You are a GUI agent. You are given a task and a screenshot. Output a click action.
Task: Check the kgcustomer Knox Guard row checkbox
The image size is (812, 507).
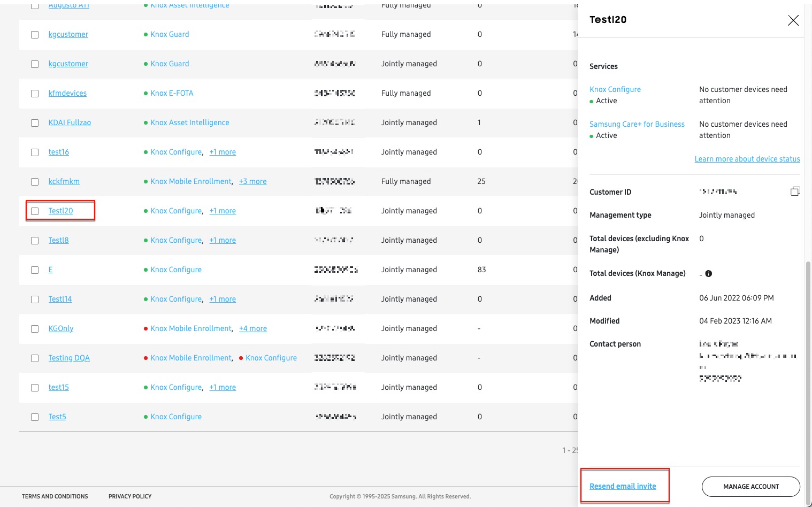(x=35, y=34)
